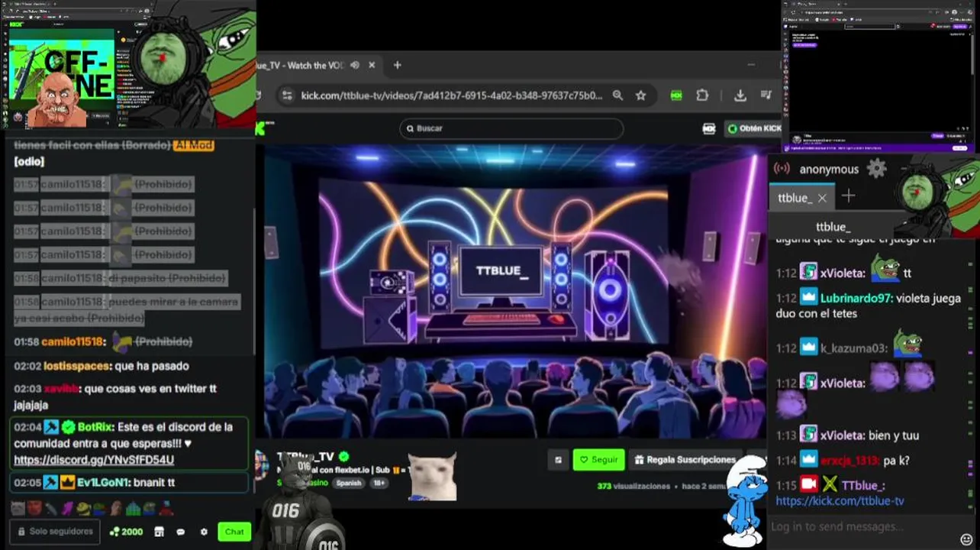Click the lostisspaces username in chat
The image size is (980, 550).
[x=78, y=366]
